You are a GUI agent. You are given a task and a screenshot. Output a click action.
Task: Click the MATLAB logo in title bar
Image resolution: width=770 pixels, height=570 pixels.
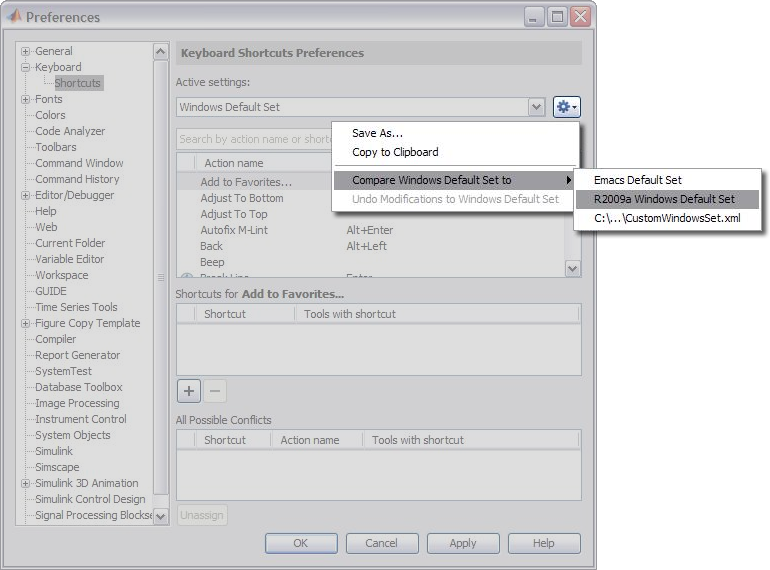14,17
